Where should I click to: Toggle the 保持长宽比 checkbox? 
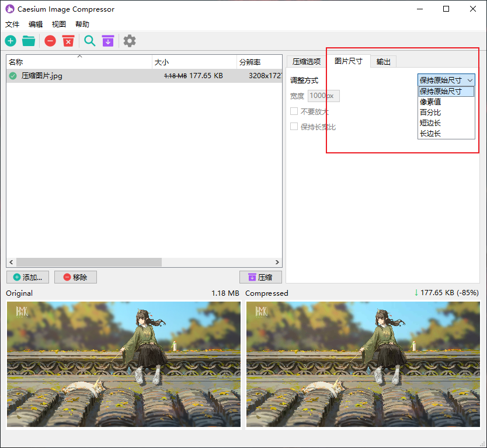[x=294, y=127]
